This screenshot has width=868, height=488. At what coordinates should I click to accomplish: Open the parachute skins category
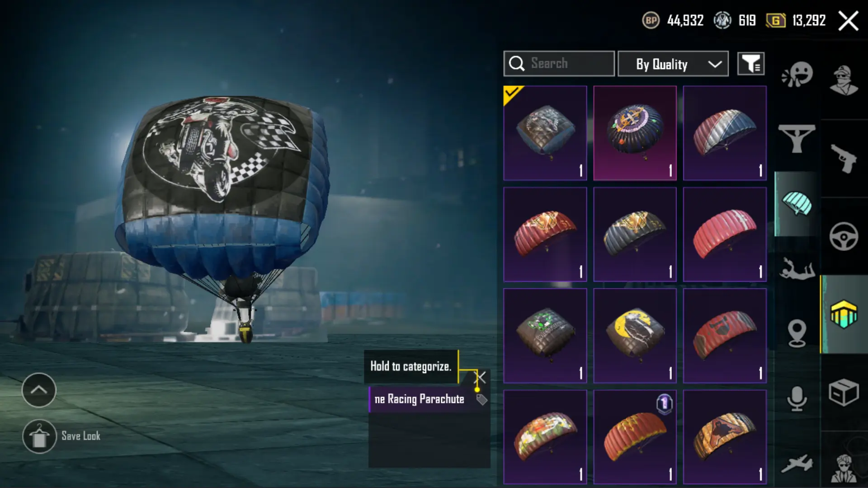point(797,204)
